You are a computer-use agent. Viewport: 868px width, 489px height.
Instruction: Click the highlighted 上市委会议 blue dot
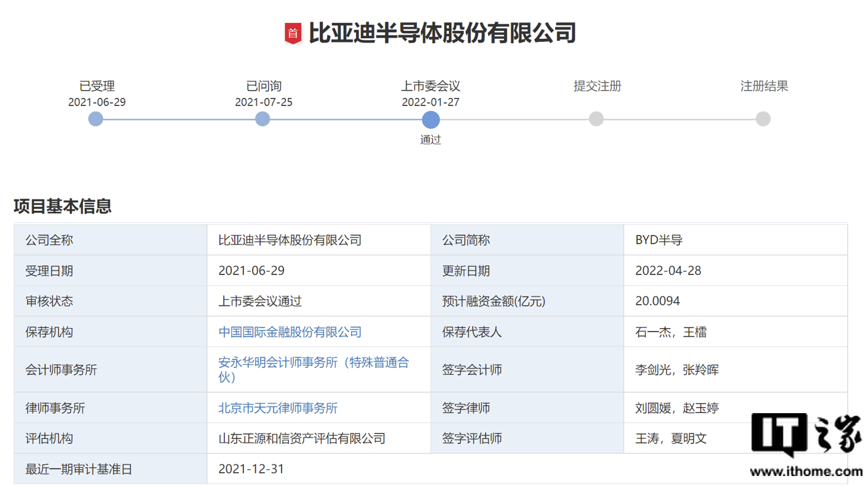(x=431, y=118)
